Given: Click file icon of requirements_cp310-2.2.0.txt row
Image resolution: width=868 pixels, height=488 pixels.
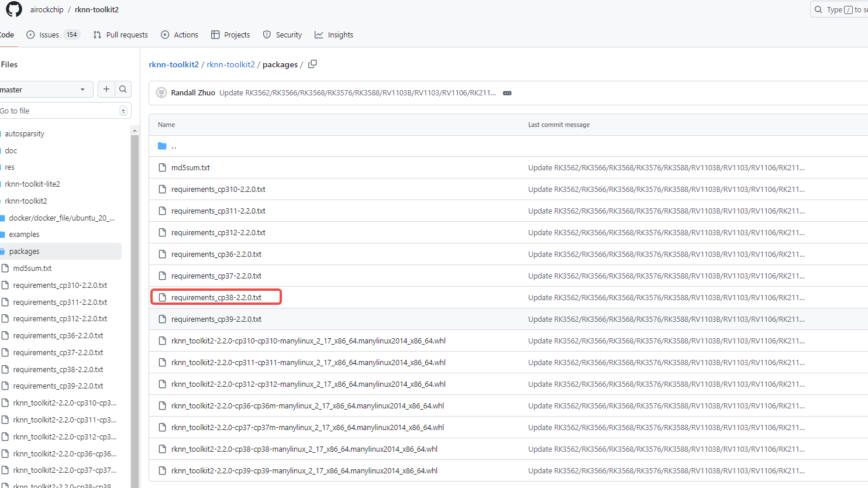Looking at the screenshot, I should 163,189.
